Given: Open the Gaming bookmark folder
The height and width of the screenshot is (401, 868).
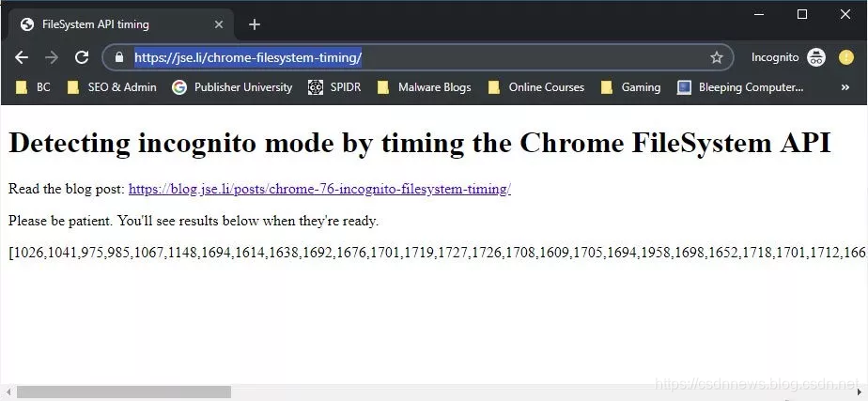Looking at the screenshot, I should click(x=630, y=87).
